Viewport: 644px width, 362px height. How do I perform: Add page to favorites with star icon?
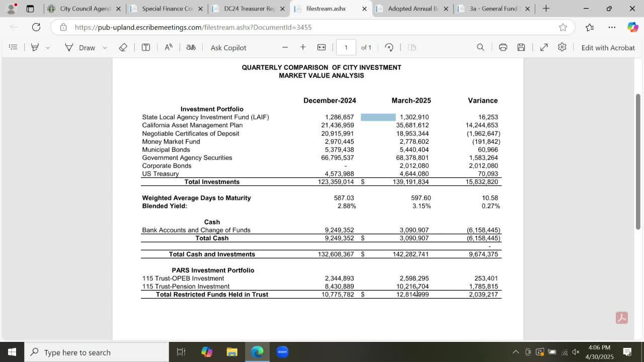coord(563,27)
